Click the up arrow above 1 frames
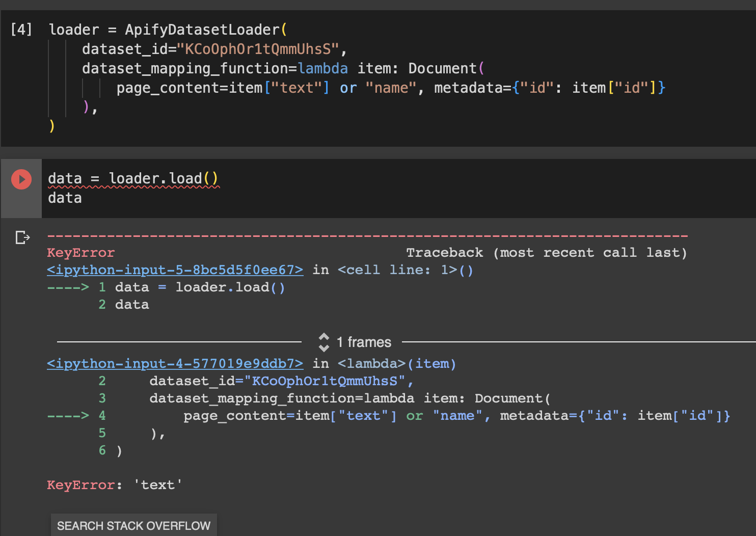Image resolution: width=756 pixels, height=536 pixels. point(323,337)
